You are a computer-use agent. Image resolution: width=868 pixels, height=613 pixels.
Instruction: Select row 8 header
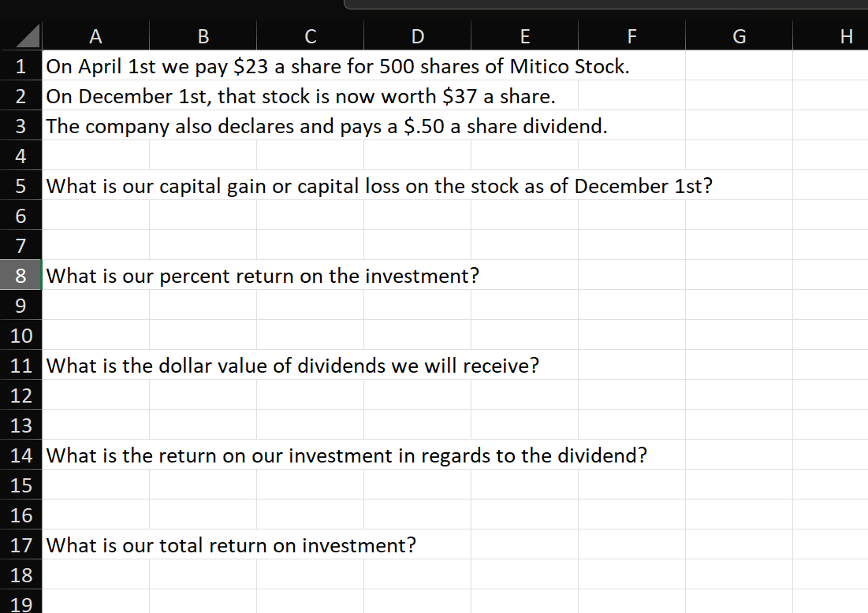21,276
